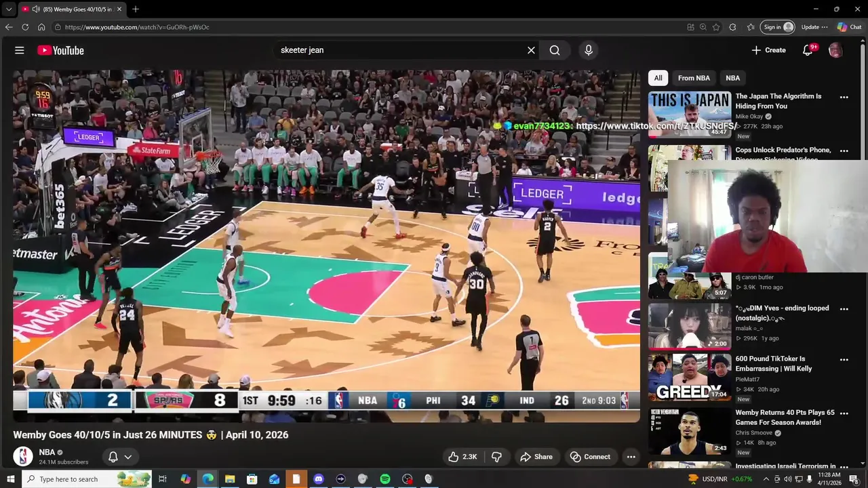Open File Explorer from the taskbar
This screenshot has width=868, height=488.
(x=230, y=479)
